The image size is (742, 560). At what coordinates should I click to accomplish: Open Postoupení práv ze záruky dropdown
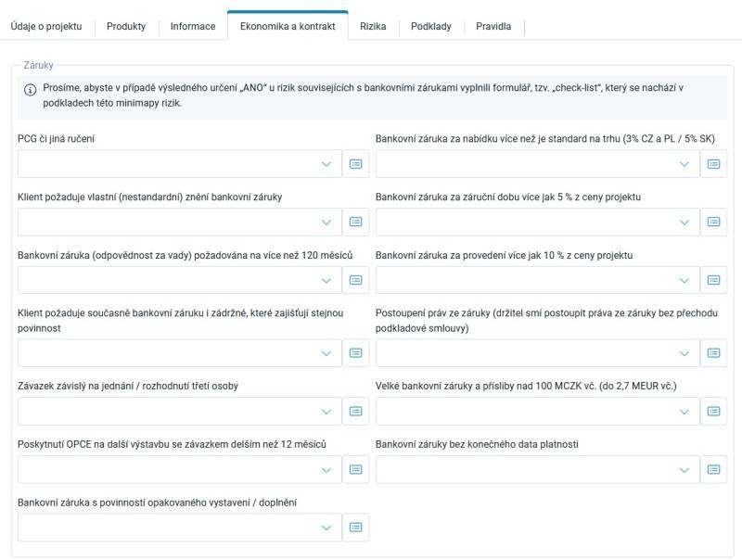(x=538, y=353)
